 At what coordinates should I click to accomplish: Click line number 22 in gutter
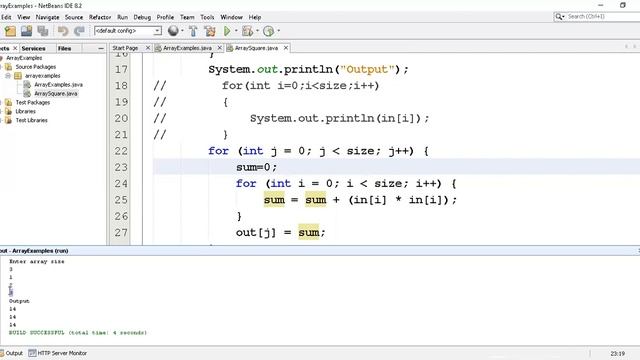tap(121, 151)
